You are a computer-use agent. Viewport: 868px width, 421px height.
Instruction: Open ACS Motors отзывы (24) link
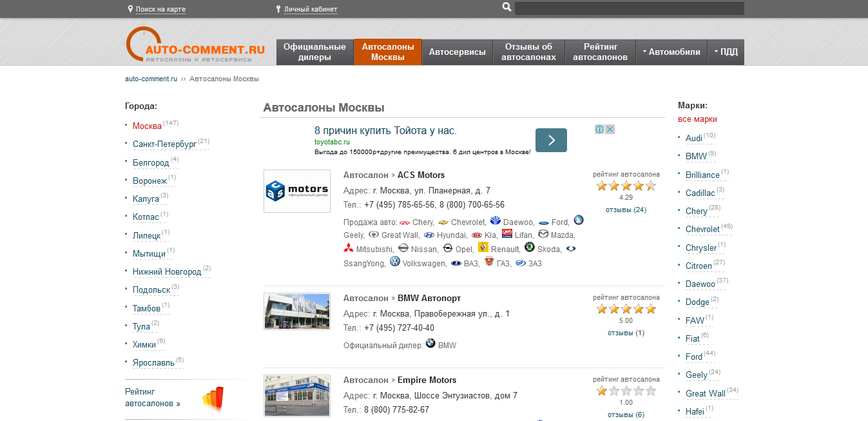point(626,210)
